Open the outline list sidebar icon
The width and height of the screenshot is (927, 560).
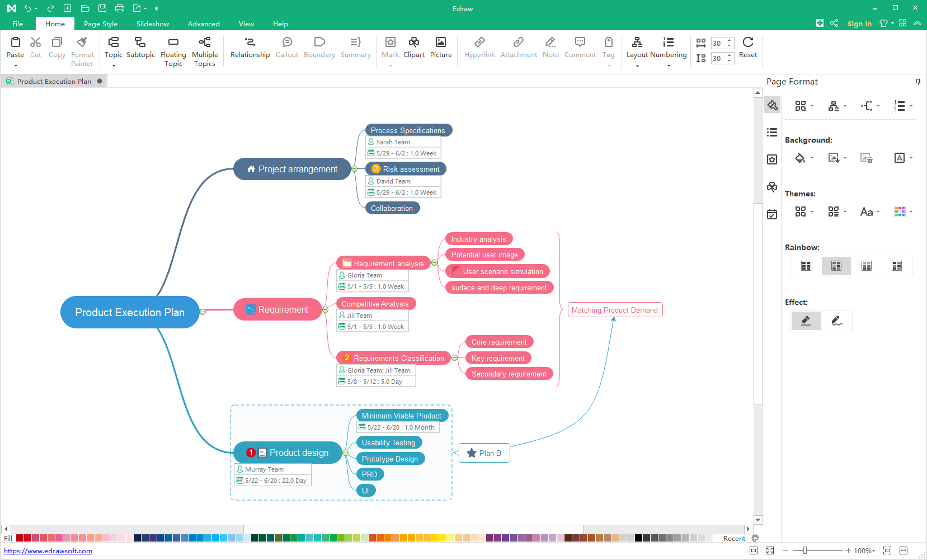pos(772,133)
